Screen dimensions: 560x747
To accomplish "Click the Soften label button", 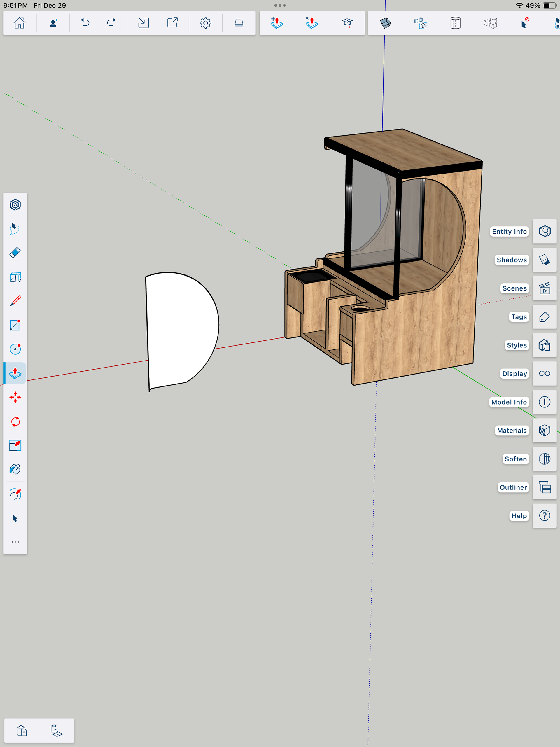I will tap(515, 459).
